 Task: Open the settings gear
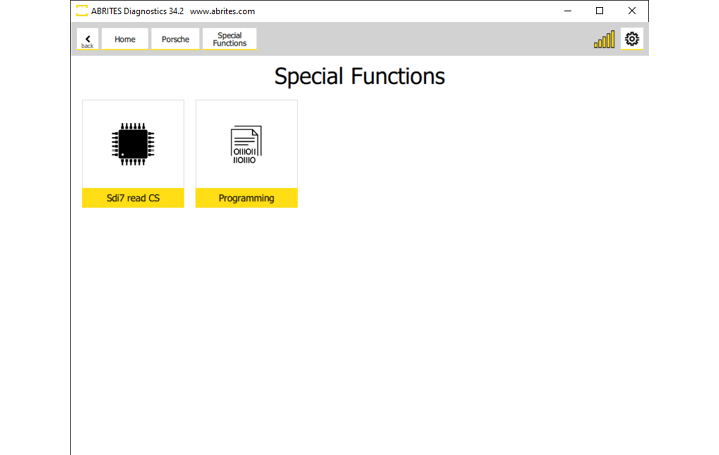click(631, 39)
